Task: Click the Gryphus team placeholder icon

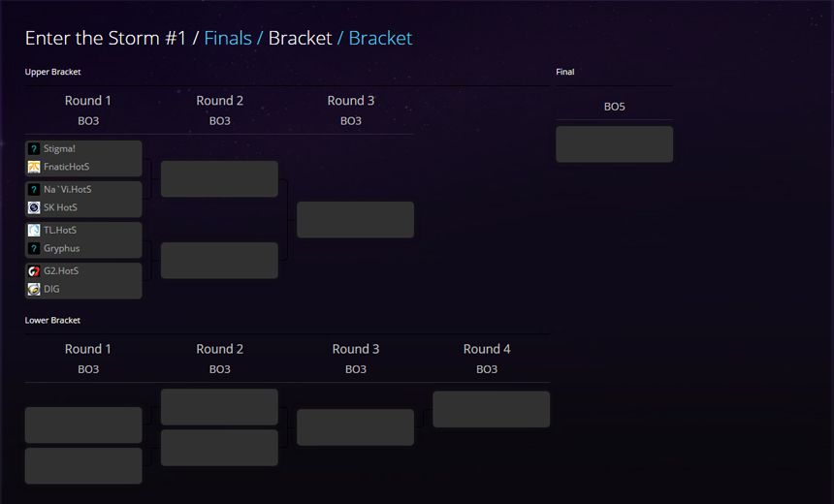Action: pyautogui.click(x=34, y=248)
